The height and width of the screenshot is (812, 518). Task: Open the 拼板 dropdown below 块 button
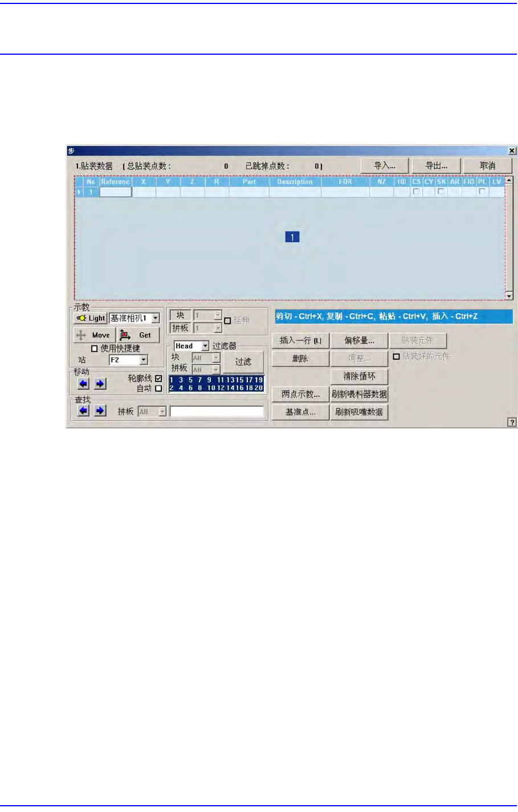click(218, 328)
